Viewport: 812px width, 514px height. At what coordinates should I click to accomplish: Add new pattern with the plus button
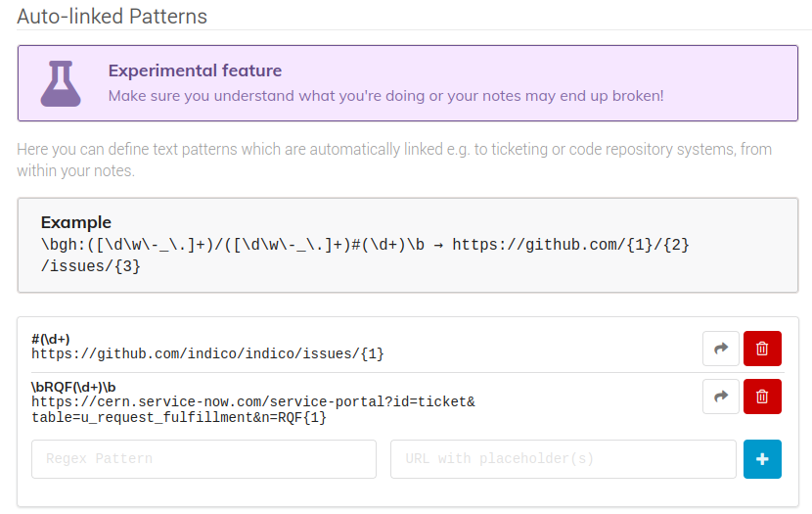[x=762, y=459]
